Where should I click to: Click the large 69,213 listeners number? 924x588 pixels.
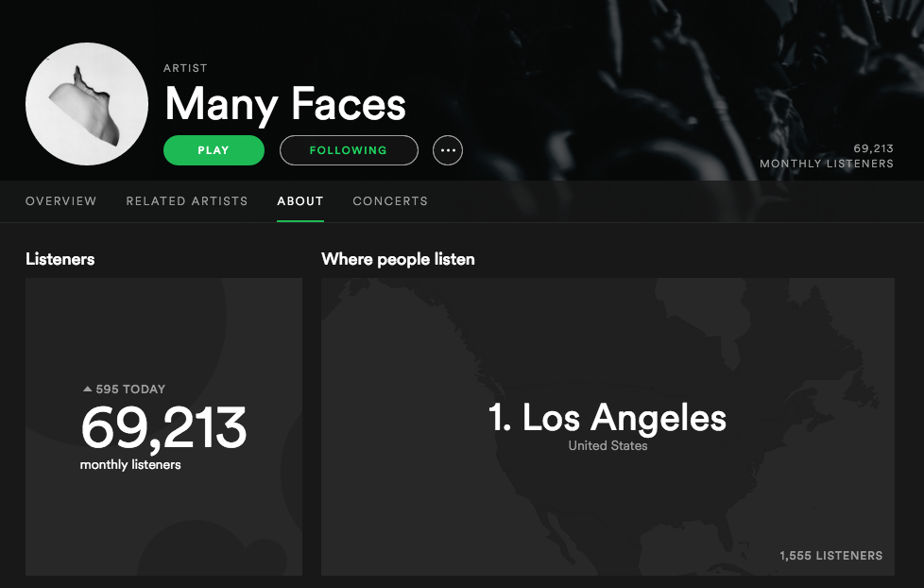163,428
